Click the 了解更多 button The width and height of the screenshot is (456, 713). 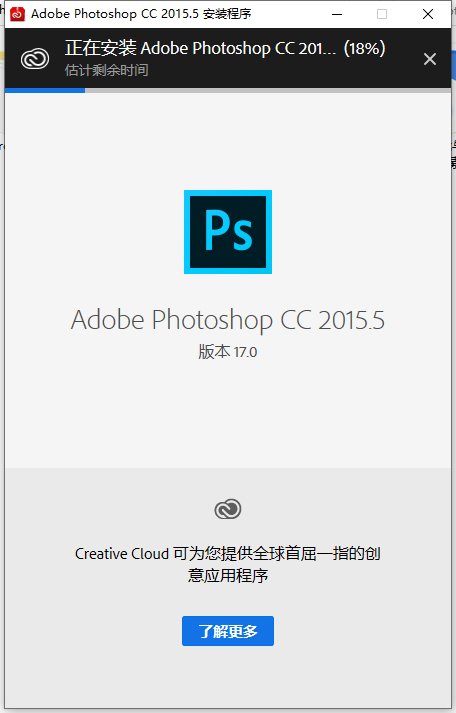pyautogui.click(x=228, y=631)
